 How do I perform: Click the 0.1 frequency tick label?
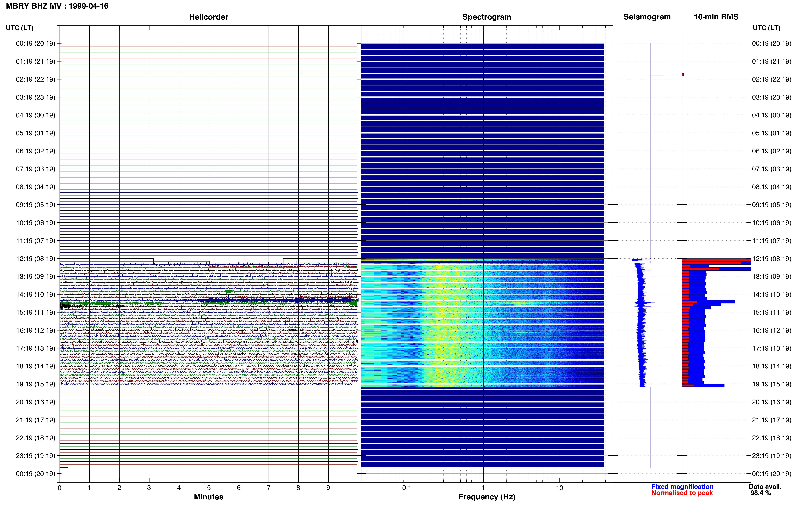[407, 488]
